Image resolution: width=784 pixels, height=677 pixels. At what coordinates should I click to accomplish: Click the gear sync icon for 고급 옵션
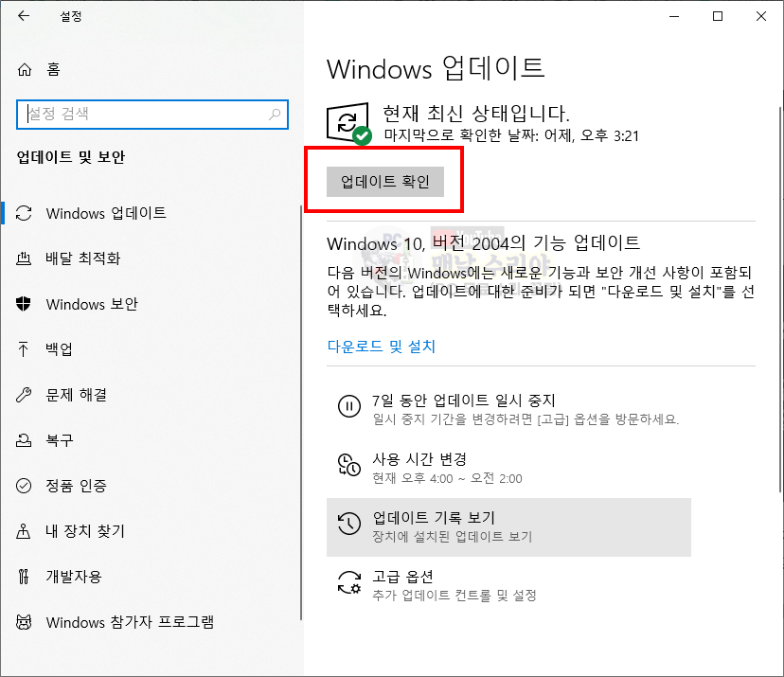349,582
